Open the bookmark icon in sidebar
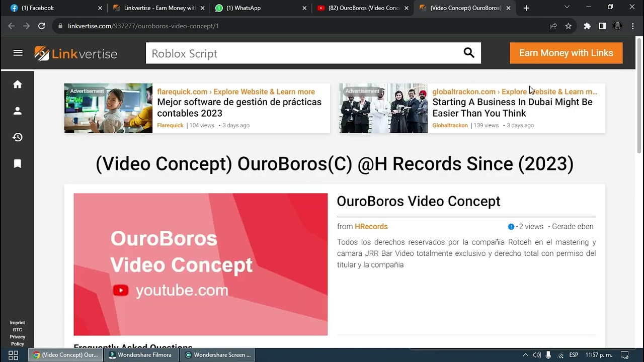 (x=18, y=163)
